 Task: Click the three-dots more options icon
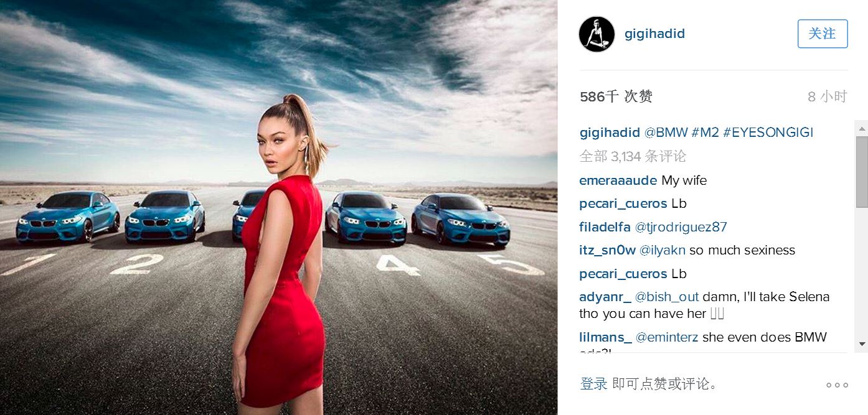pos(837,385)
